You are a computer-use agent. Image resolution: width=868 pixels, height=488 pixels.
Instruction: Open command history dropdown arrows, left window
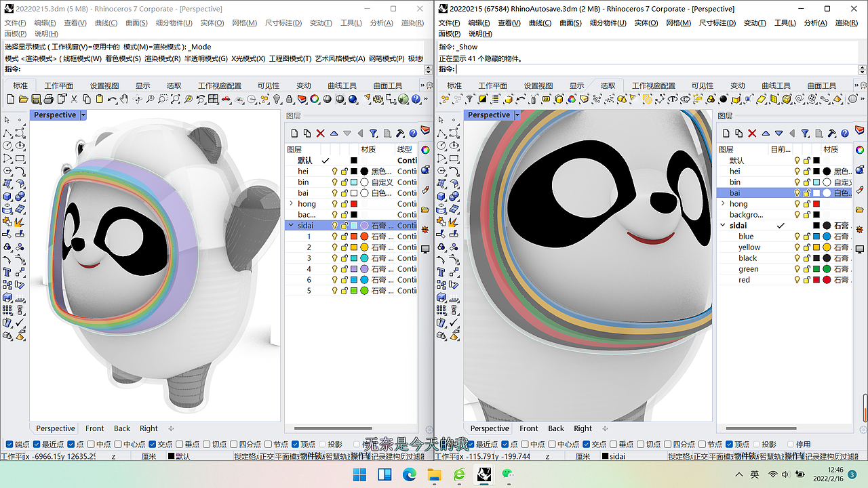(x=428, y=69)
